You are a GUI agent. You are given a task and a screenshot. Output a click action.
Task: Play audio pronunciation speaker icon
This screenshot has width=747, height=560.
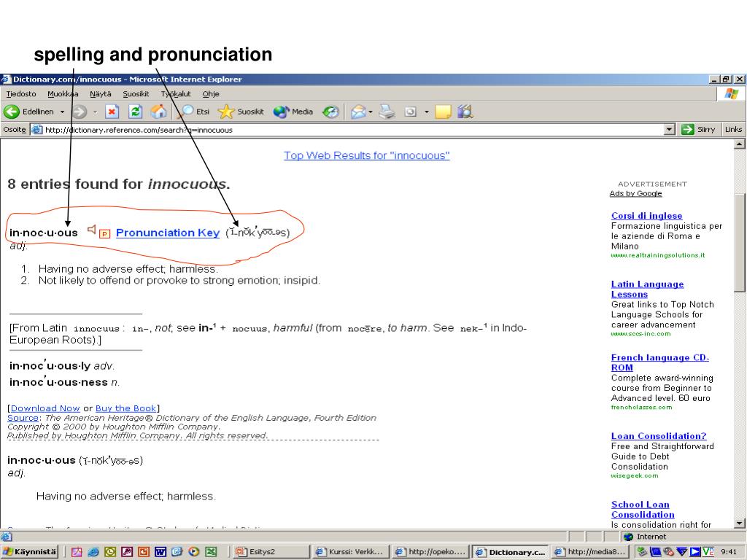[x=91, y=230]
